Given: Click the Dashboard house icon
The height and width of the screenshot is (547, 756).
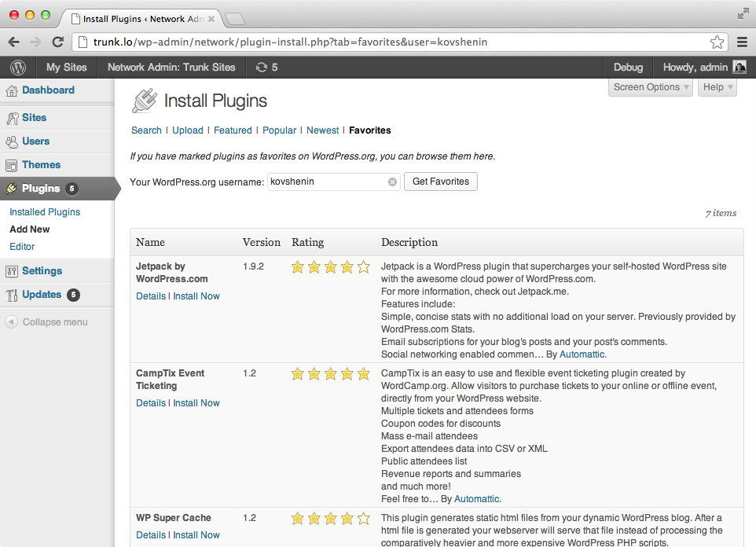Looking at the screenshot, I should tap(12, 90).
